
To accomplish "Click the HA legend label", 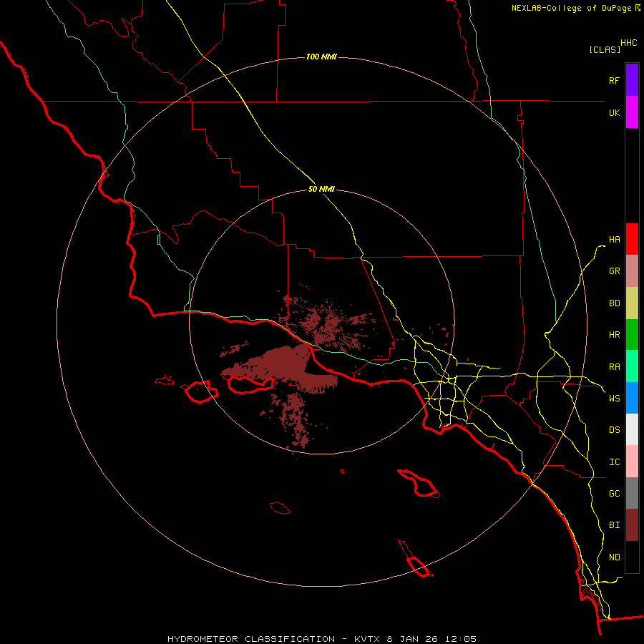I will point(614,240).
